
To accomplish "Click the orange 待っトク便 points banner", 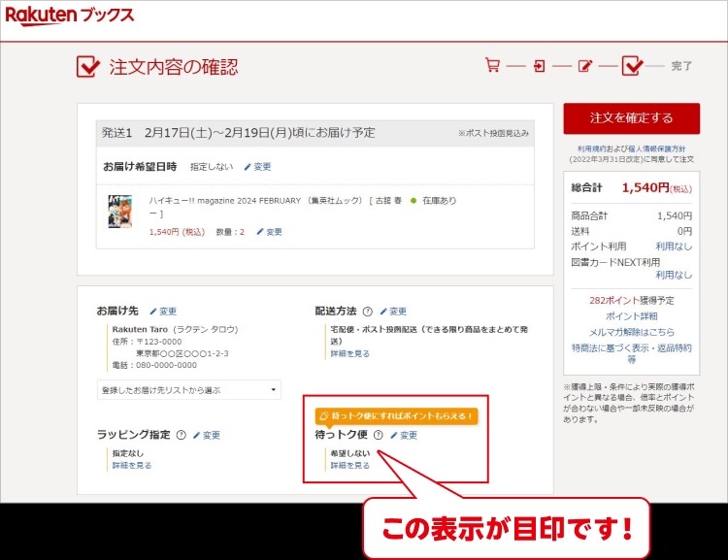I will tap(396, 416).
